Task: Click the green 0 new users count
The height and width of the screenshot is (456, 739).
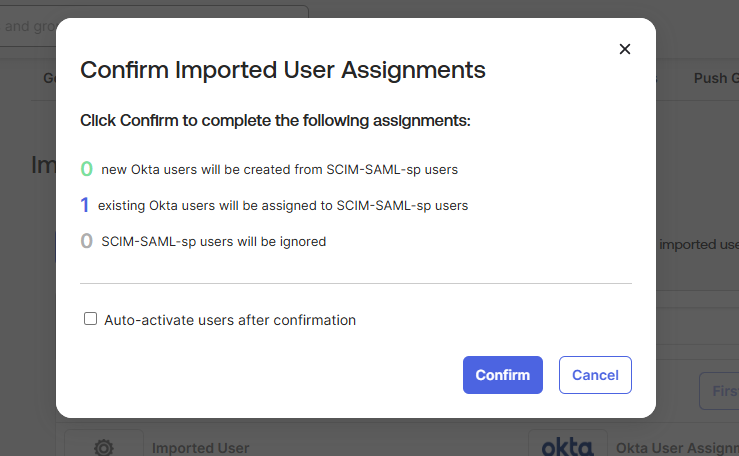Action: click(87, 169)
